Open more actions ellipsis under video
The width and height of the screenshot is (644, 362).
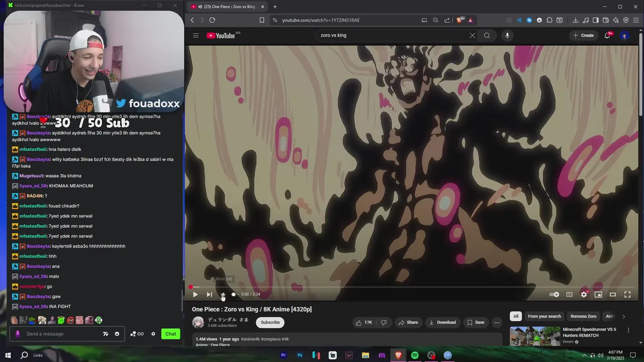(497, 322)
